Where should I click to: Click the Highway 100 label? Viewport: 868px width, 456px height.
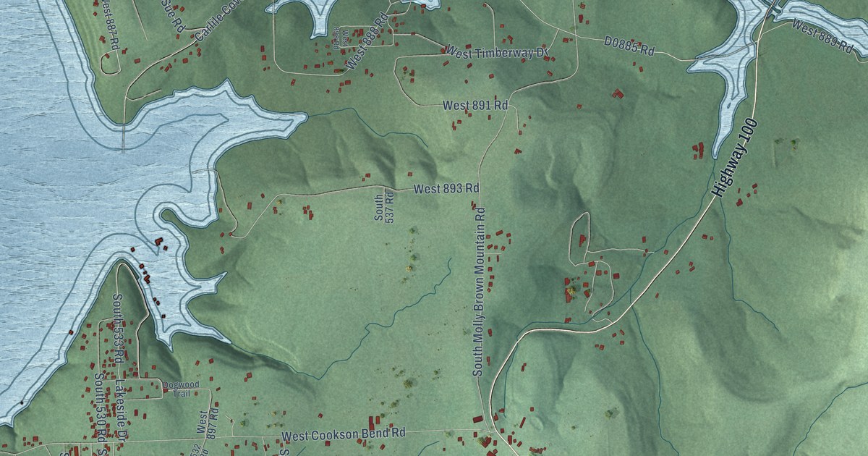click(x=734, y=158)
